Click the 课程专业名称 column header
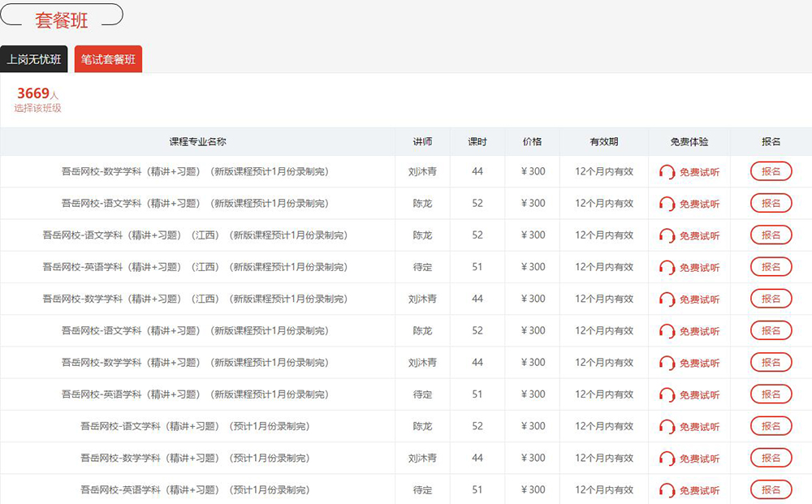 click(197, 142)
